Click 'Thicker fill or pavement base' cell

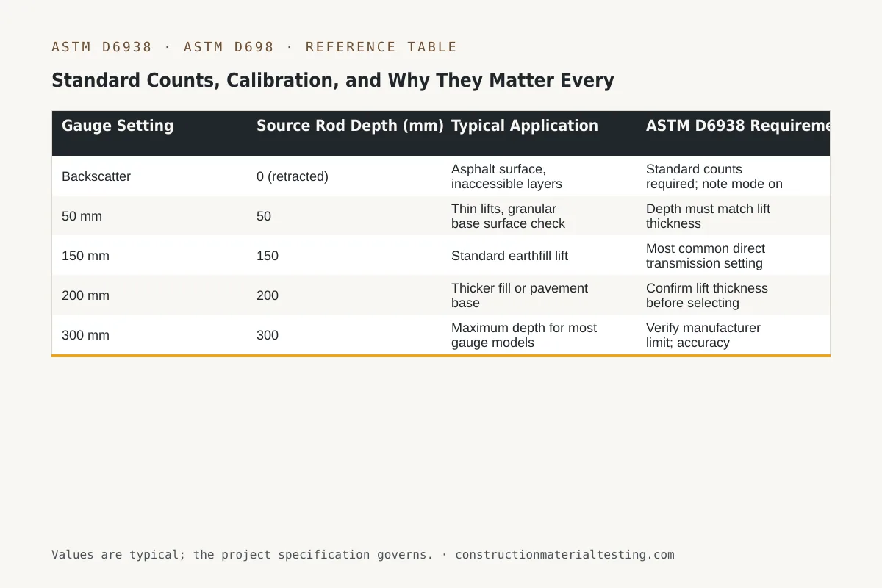(x=520, y=295)
